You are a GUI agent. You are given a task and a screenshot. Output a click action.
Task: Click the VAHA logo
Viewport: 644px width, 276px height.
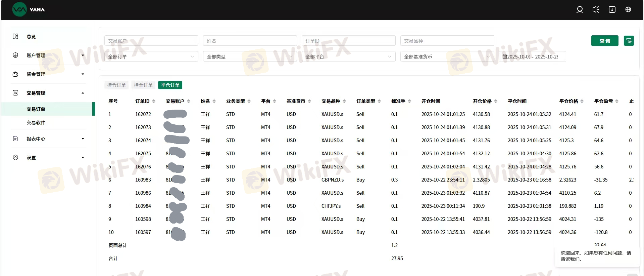point(29,9)
